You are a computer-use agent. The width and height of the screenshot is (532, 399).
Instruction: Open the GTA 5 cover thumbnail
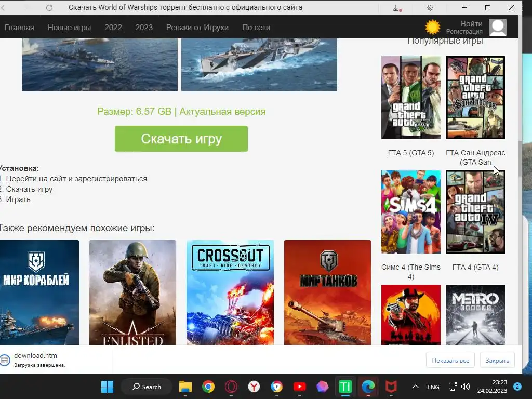411,98
